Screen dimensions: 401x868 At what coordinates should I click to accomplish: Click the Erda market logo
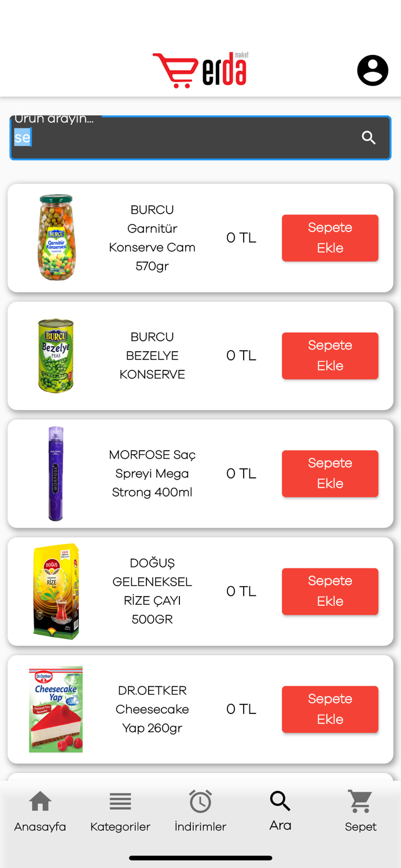[x=201, y=70]
